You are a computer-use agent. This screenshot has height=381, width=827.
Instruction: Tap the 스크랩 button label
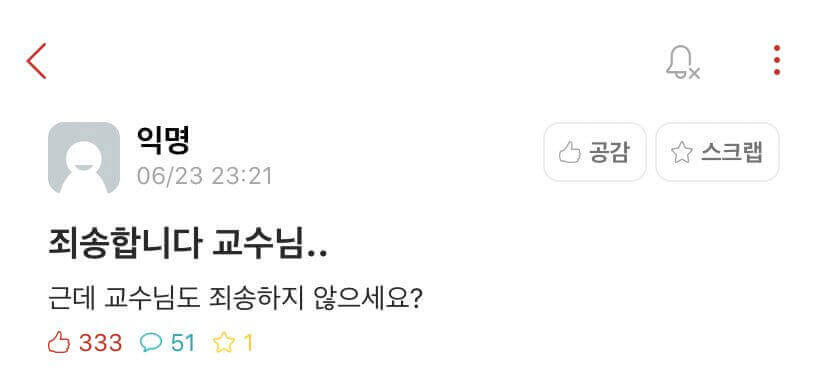click(x=732, y=152)
